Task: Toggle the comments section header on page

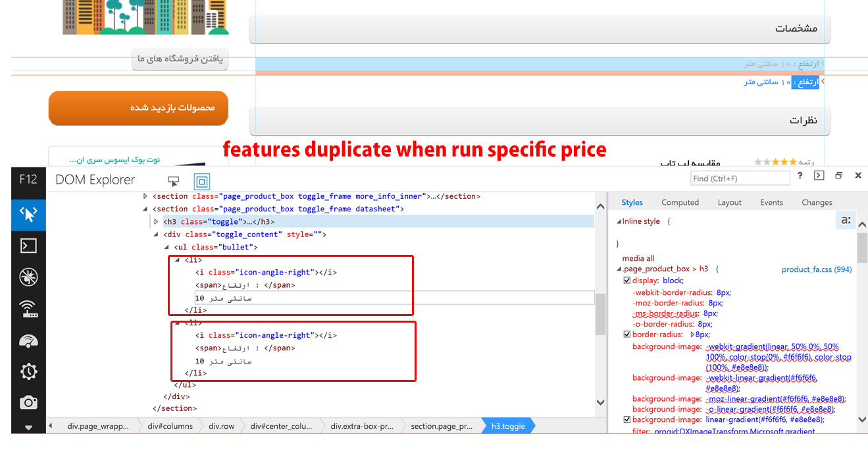Action: point(540,121)
